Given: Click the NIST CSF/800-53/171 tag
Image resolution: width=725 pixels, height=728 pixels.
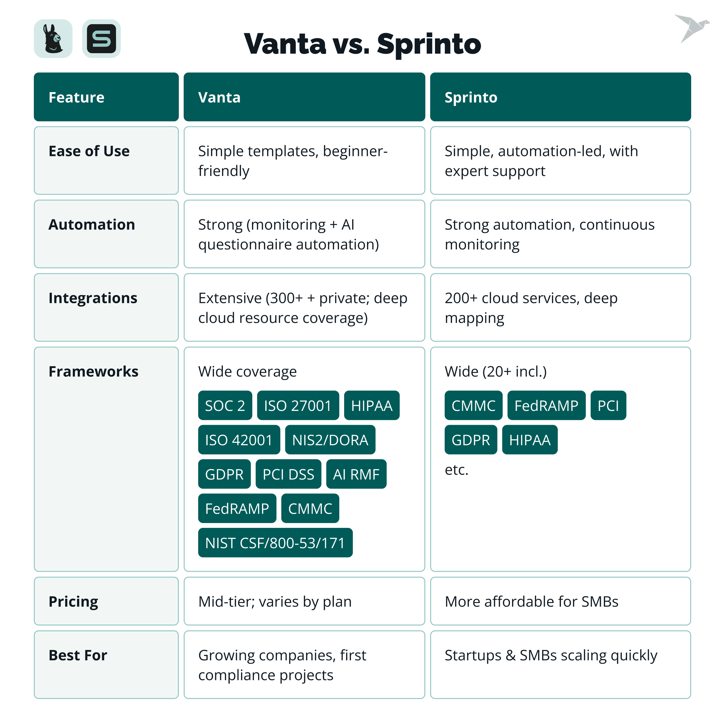Looking at the screenshot, I should click(x=275, y=543).
